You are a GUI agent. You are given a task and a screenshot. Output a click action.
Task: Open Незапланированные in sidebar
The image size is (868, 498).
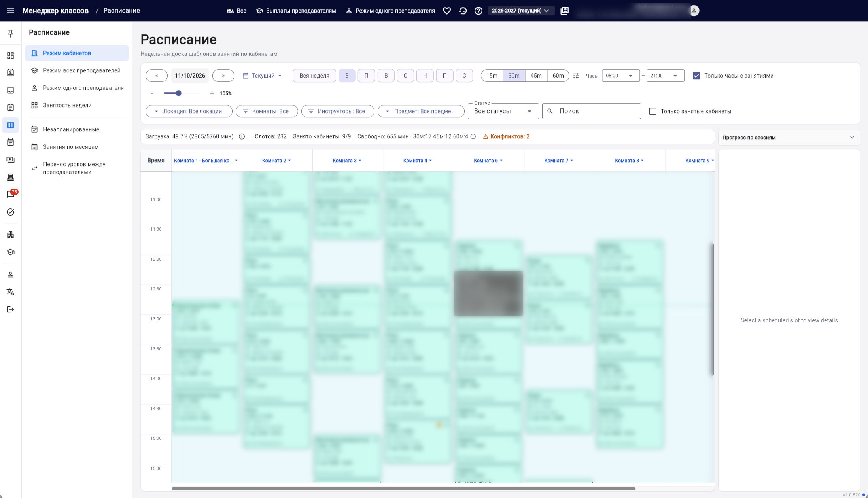click(x=77, y=129)
